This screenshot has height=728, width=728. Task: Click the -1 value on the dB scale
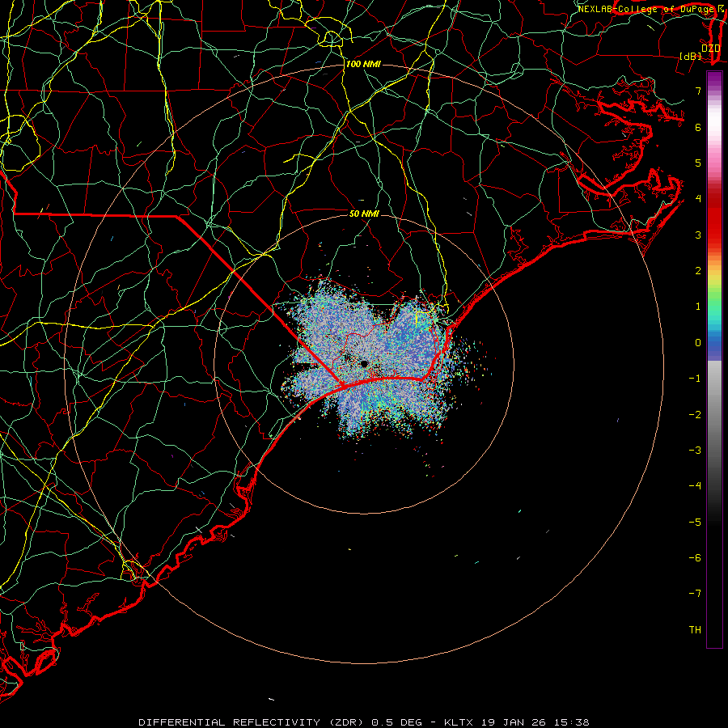695,379
